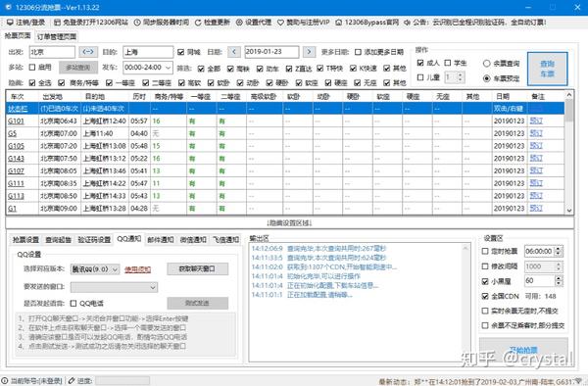Toggle the 同城 checkbox
The height and width of the screenshot is (386, 588).
180,52
